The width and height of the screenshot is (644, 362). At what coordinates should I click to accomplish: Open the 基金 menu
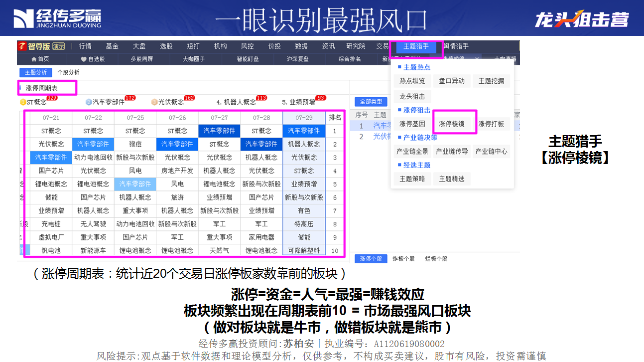tap(112, 46)
